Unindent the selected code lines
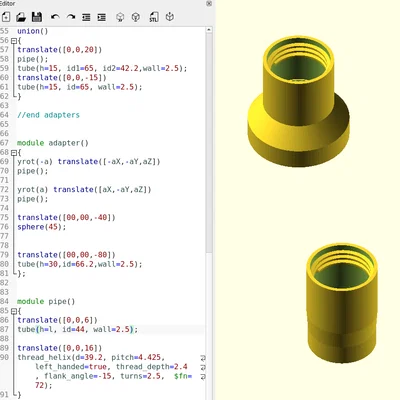The height and width of the screenshot is (400, 400). tap(86, 17)
